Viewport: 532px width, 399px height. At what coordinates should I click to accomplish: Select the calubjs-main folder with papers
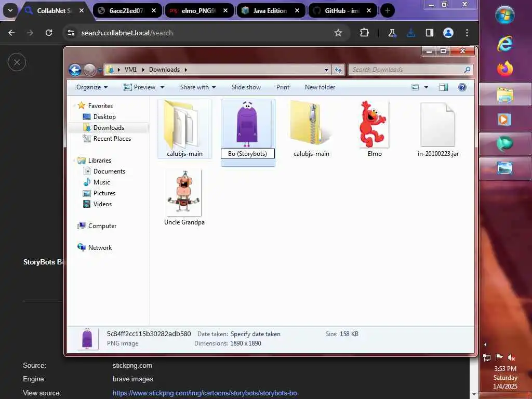pyautogui.click(x=184, y=129)
